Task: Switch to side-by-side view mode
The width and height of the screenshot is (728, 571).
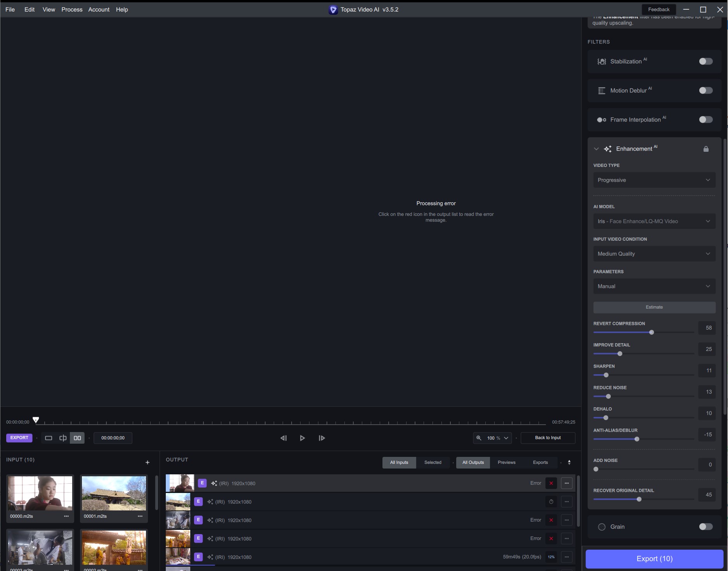Action: pos(77,438)
